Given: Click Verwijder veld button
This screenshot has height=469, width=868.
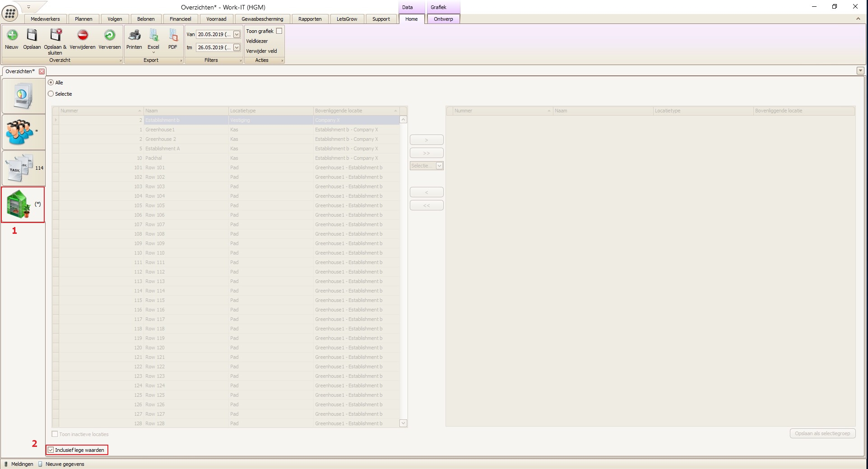Looking at the screenshot, I should [x=261, y=51].
